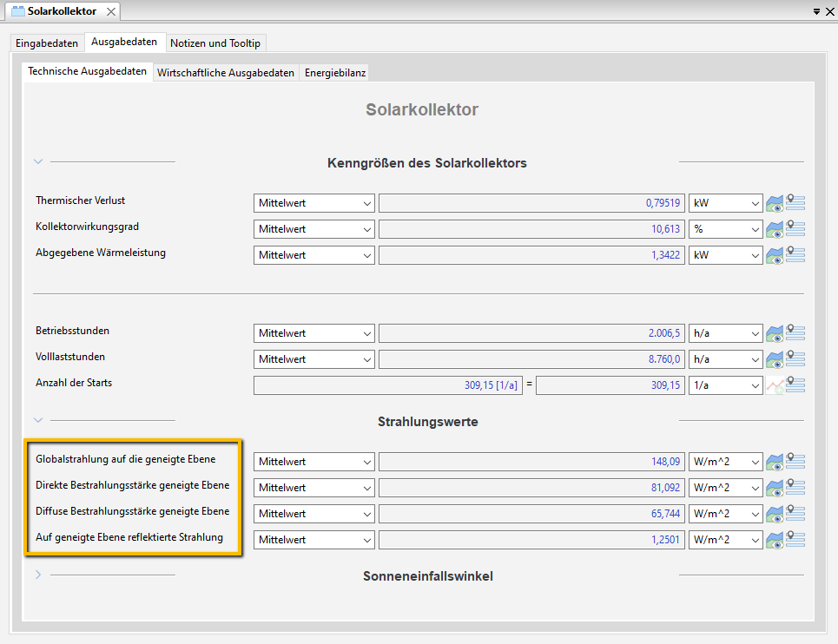The width and height of the screenshot is (838, 644).
Task: Click the pinned list icon for Thermischer Verlust
Action: 795,202
